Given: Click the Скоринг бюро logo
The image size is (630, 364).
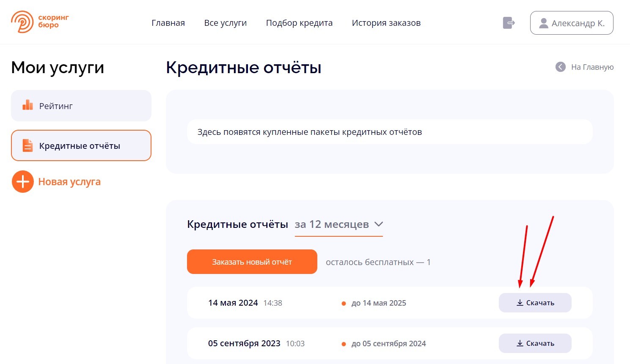Looking at the screenshot, I should click(40, 22).
